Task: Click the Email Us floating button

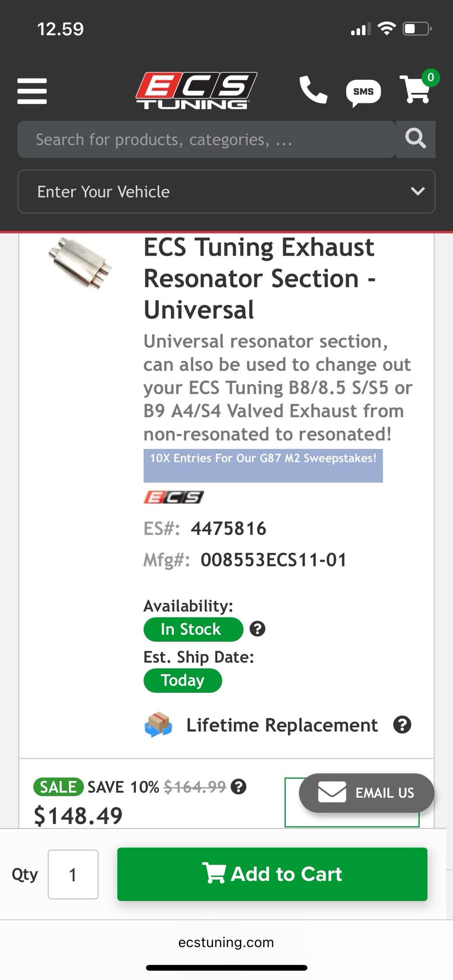Action: pyautogui.click(x=366, y=793)
